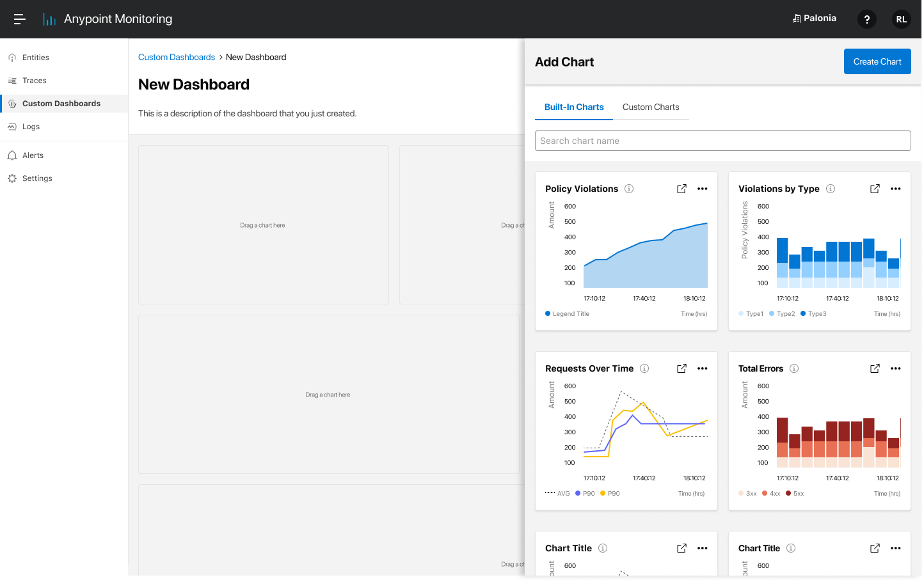
Task: Click the Create Chart button
Action: point(877,61)
